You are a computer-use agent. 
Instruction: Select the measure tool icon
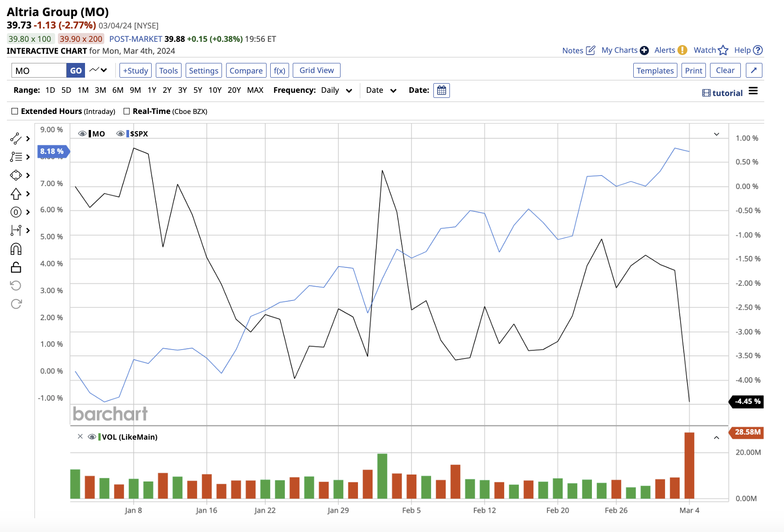16,230
